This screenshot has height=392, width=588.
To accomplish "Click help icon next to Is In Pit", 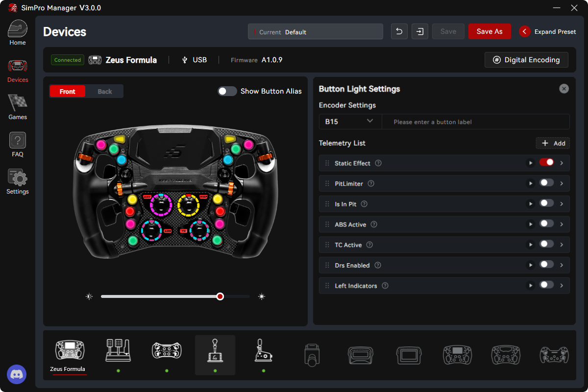I will [x=364, y=204].
